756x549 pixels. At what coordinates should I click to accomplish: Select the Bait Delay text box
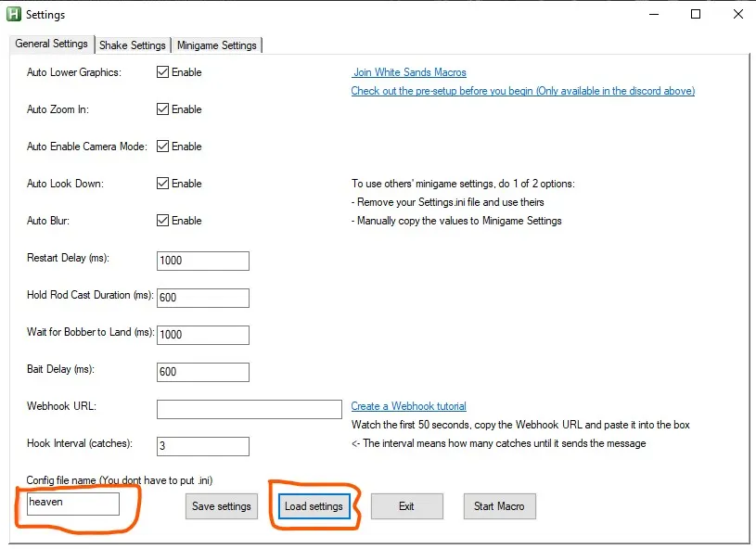(203, 372)
